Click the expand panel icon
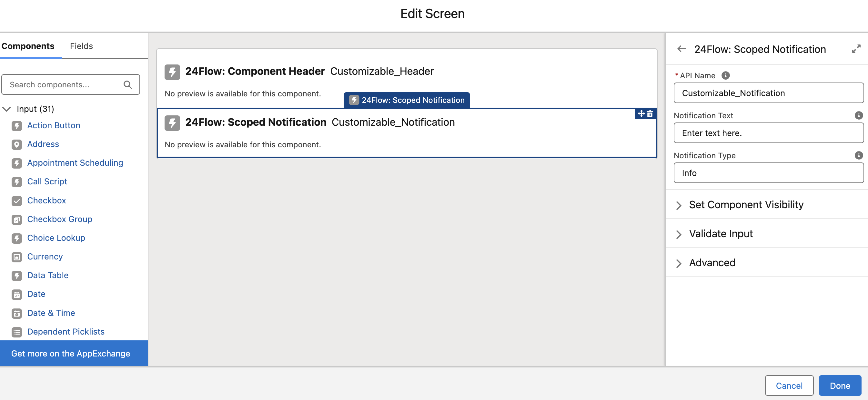This screenshot has width=868, height=400. tap(856, 49)
